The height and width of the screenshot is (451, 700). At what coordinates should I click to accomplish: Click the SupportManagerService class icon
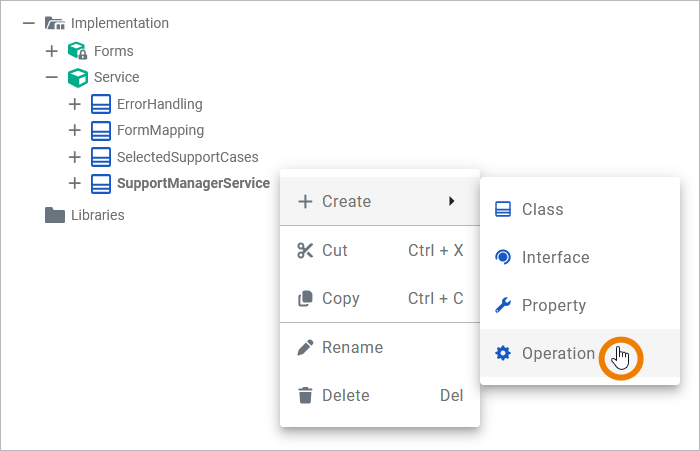point(100,183)
